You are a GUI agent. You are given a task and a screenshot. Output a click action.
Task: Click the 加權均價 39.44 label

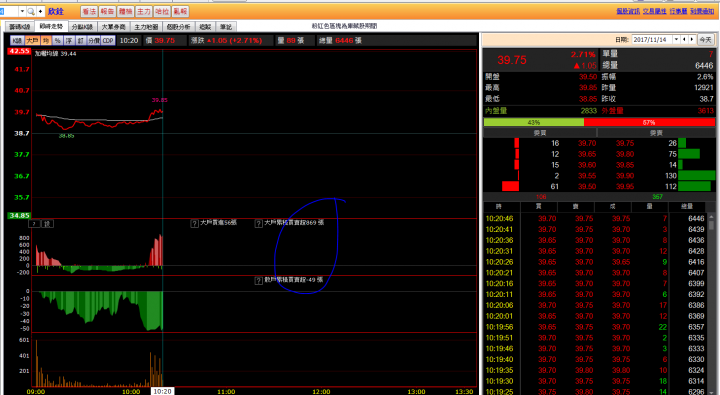tap(56, 54)
